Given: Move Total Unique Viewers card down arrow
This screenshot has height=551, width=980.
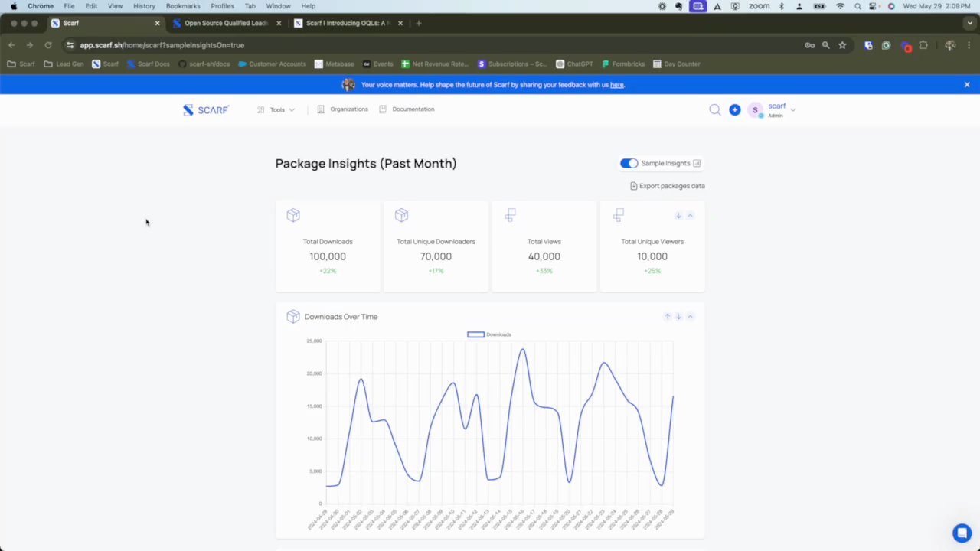Looking at the screenshot, I should pos(678,216).
